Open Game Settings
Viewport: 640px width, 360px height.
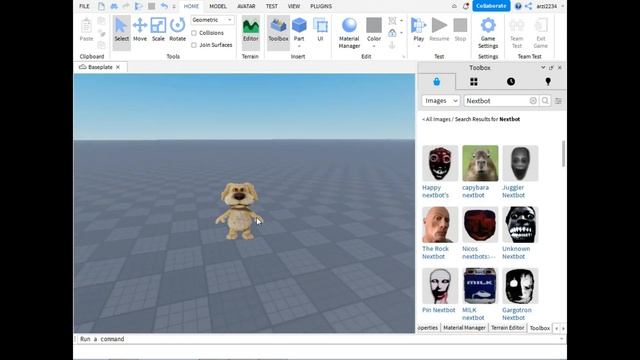[488, 33]
